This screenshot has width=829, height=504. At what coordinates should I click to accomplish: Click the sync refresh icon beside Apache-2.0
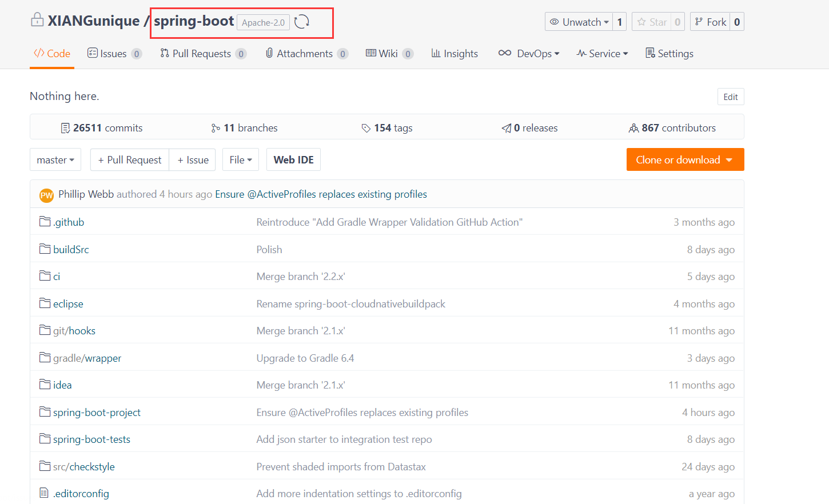(301, 22)
